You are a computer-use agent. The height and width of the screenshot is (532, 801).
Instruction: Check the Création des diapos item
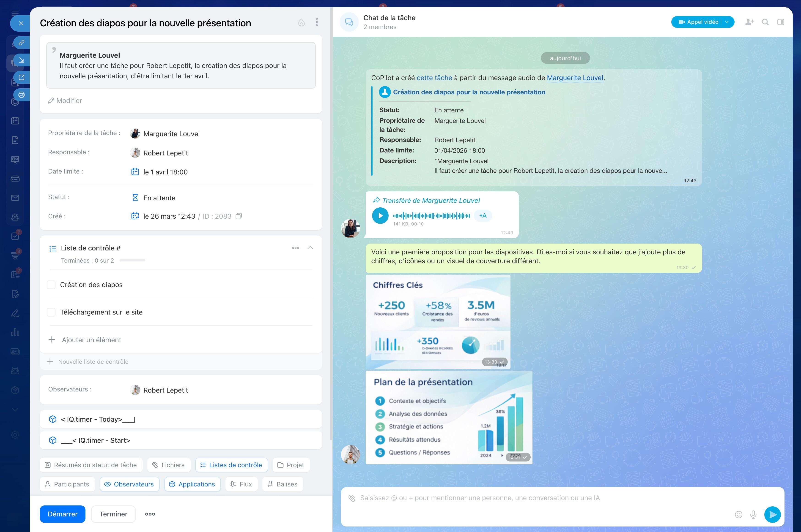pos(51,285)
